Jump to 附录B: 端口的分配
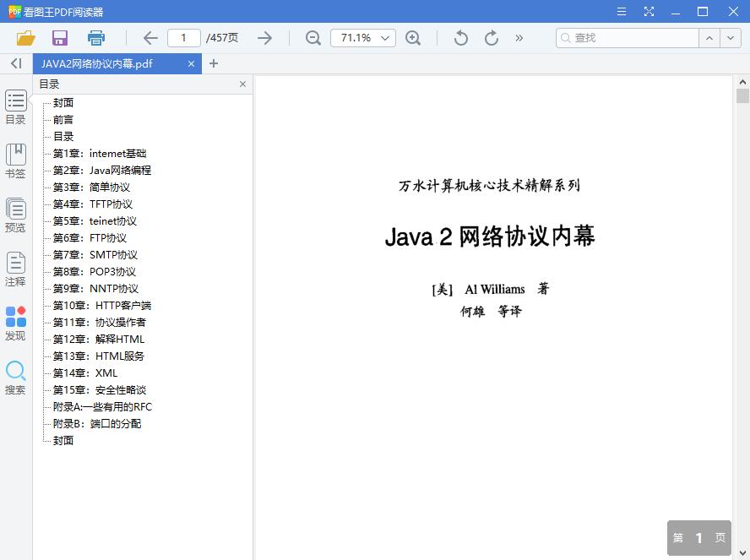750x560 pixels. (x=97, y=424)
